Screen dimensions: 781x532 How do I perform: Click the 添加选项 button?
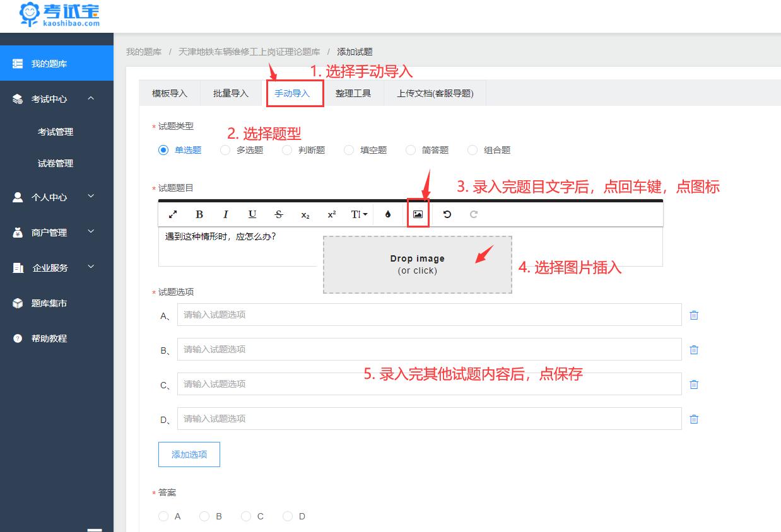coord(189,454)
